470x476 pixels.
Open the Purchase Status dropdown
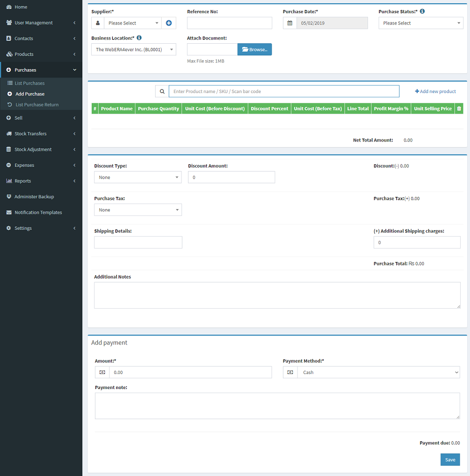[x=421, y=23]
